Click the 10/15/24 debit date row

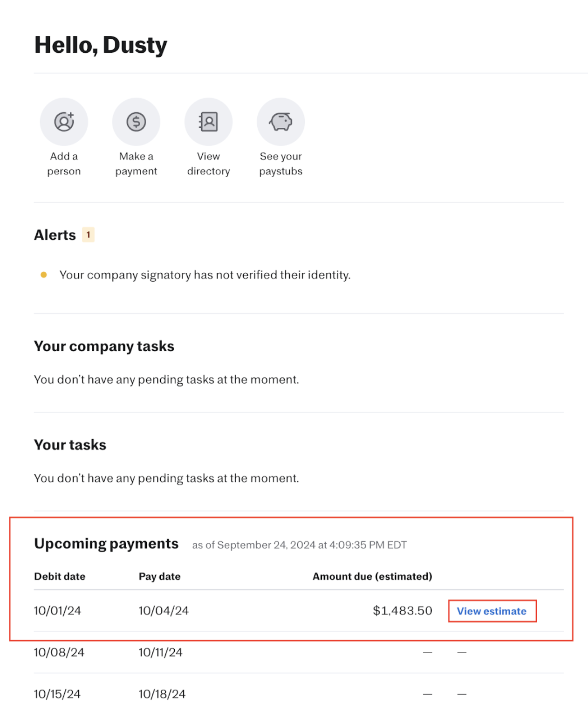coord(57,694)
